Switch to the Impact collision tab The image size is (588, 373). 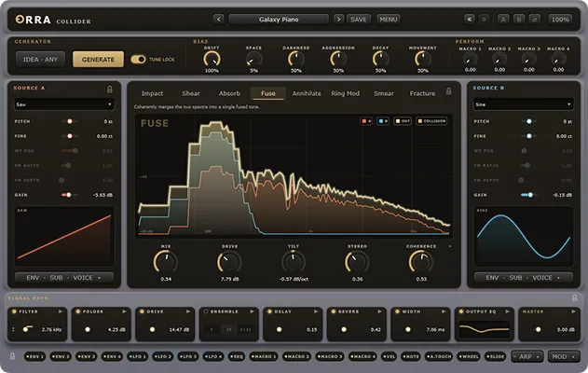click(x=152, y=93)
